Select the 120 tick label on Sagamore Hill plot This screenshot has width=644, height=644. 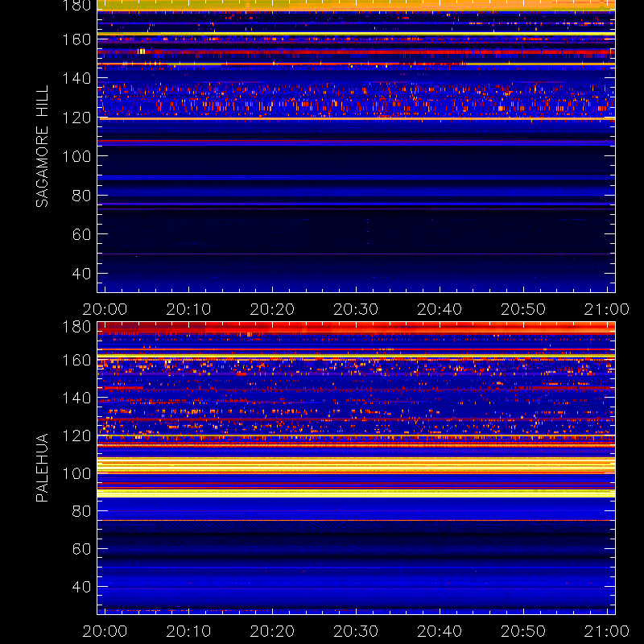76,118
